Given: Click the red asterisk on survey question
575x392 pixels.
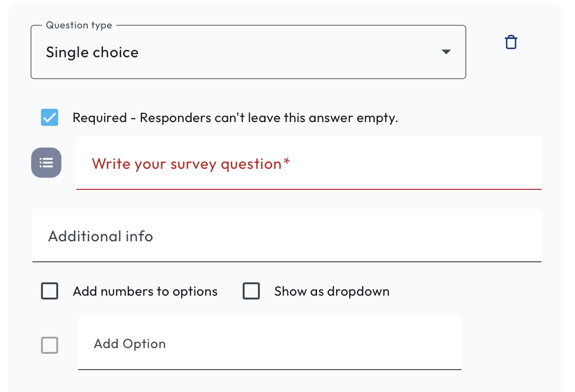Looking at the screenshot, I should [x=287, y=163].
